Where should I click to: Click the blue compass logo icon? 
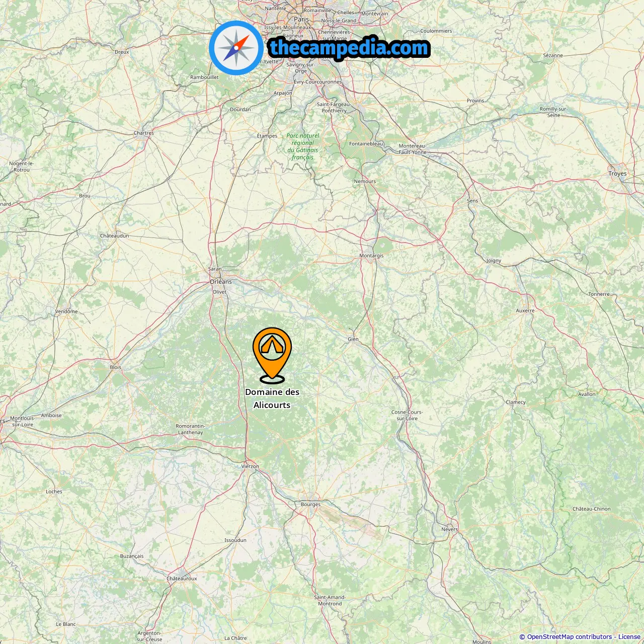click(236, 48)
